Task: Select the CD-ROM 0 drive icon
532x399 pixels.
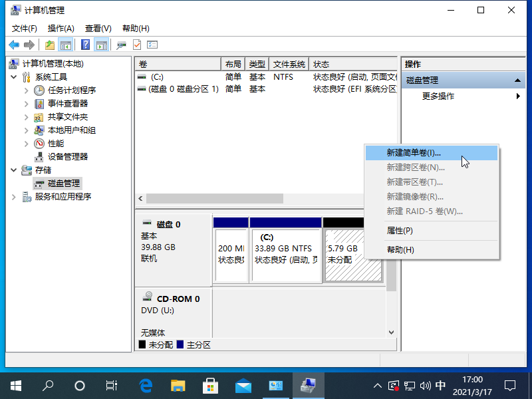Action: (x=148, y=298)
